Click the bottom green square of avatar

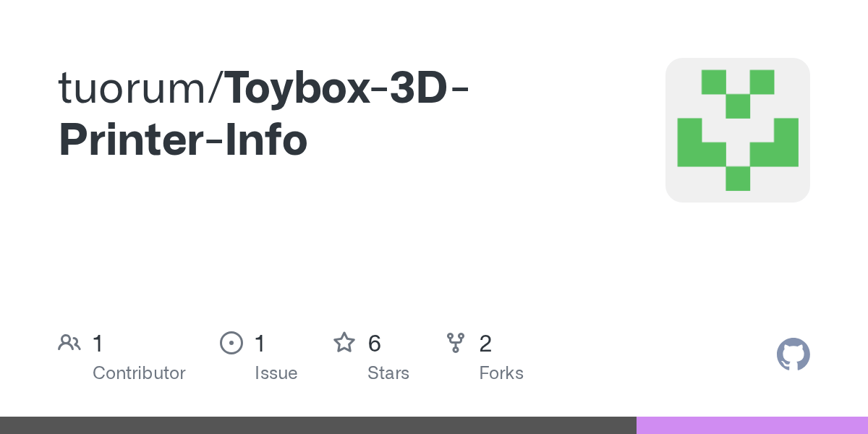(x=738, y=179)
